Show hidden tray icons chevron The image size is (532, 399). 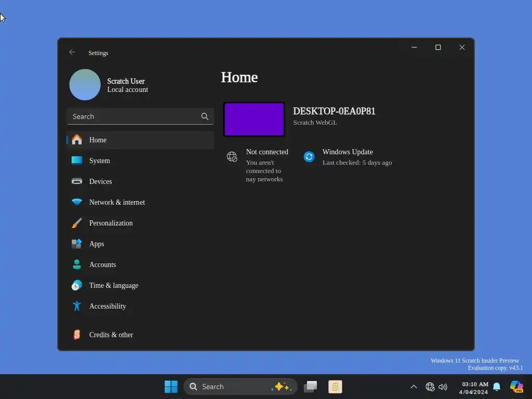click(414, 387)
